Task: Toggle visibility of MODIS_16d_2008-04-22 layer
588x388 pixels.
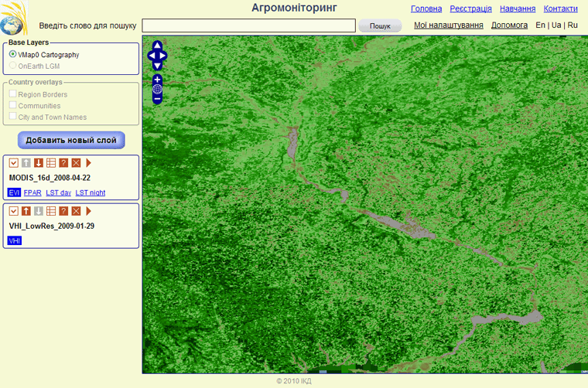Action: (x=13, y=162)
